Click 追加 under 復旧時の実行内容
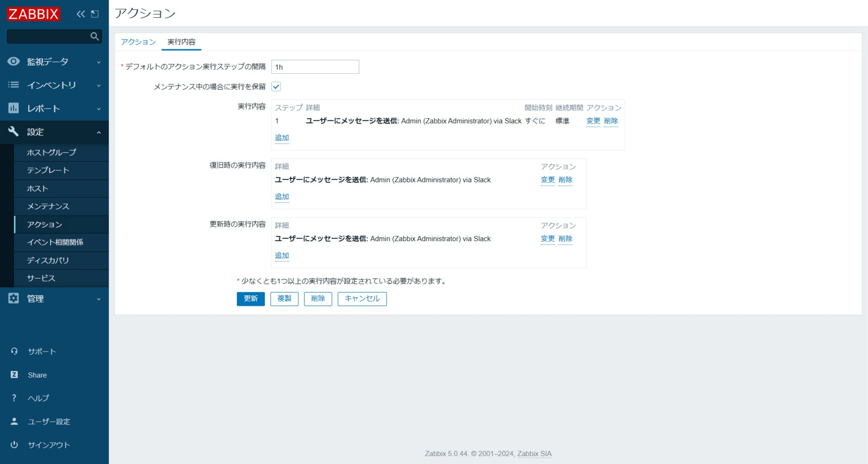Viewport: 868px width, 464px height. tap(282, 196)
